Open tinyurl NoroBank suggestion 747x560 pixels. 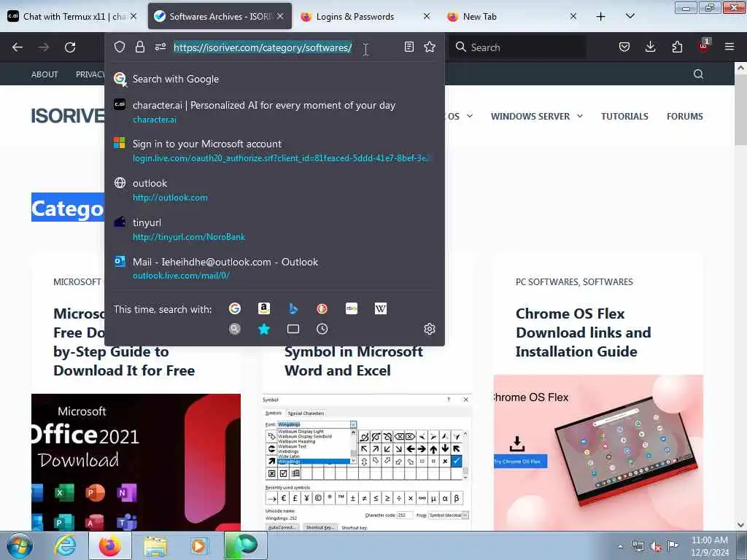pos(274,229)
